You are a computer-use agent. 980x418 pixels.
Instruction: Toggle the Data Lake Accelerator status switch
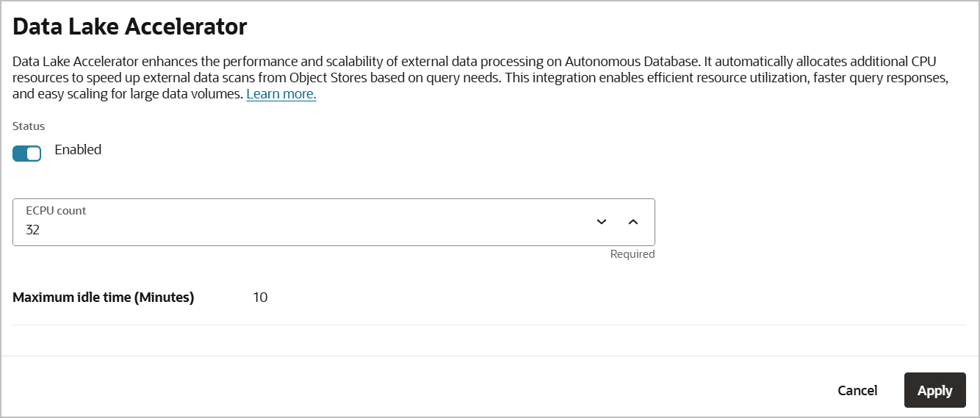click(x=27, y=153)
